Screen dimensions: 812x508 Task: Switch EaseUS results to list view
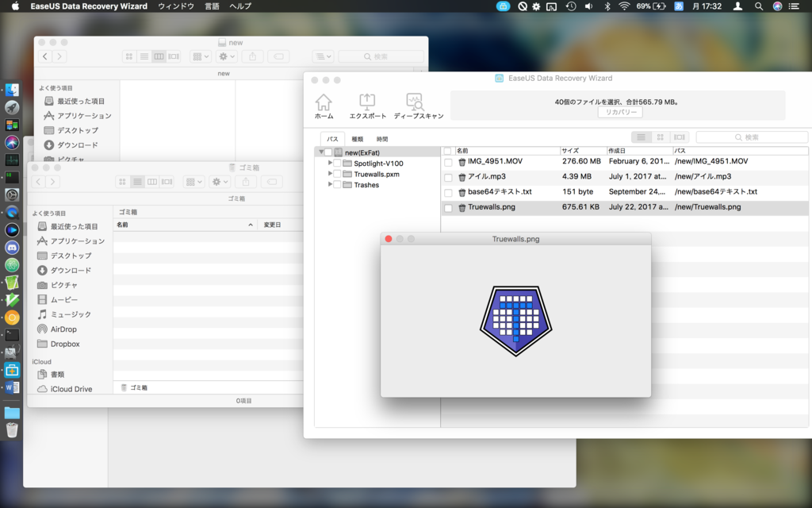[x=641, y=137]
